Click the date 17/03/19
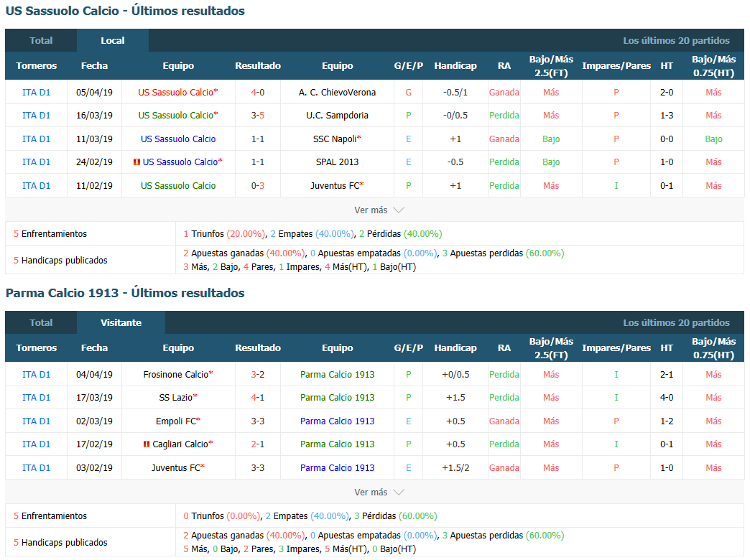This screenshot has width=750, height=560. pyautogui.click(x=94, y=398)
